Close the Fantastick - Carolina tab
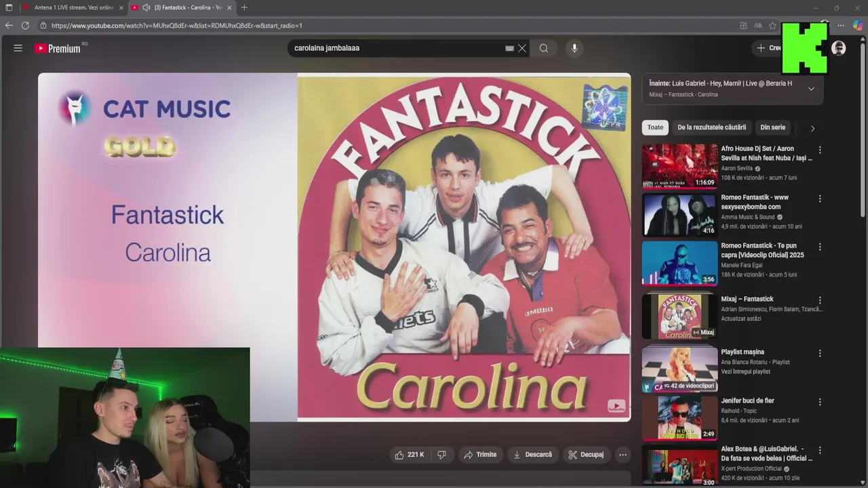The width and height of the screenshot is (868, 488). 229,7
